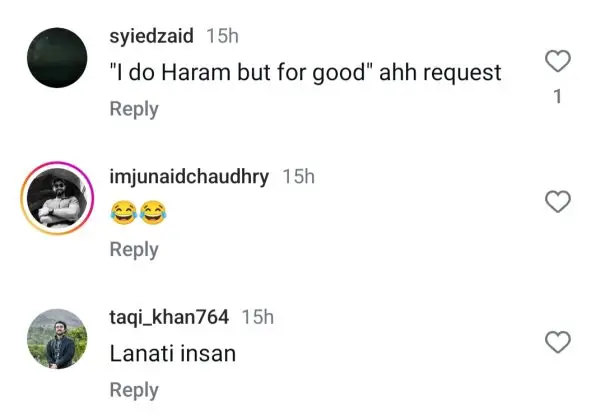
Task: Click the 15h timestamp beside taqi_khan764
Action: click(258, 317)
